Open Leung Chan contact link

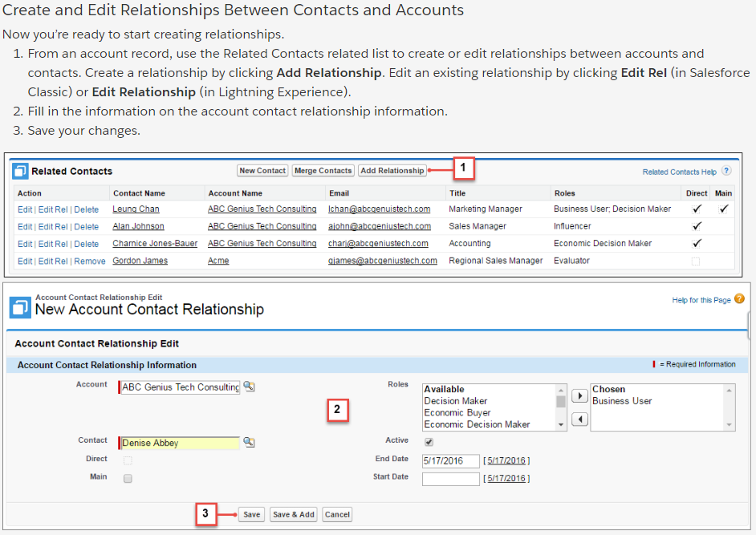coord(136,209)
